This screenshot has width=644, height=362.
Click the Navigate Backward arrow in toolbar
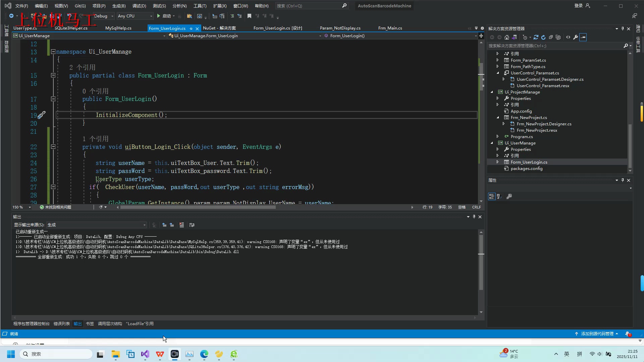11,16
